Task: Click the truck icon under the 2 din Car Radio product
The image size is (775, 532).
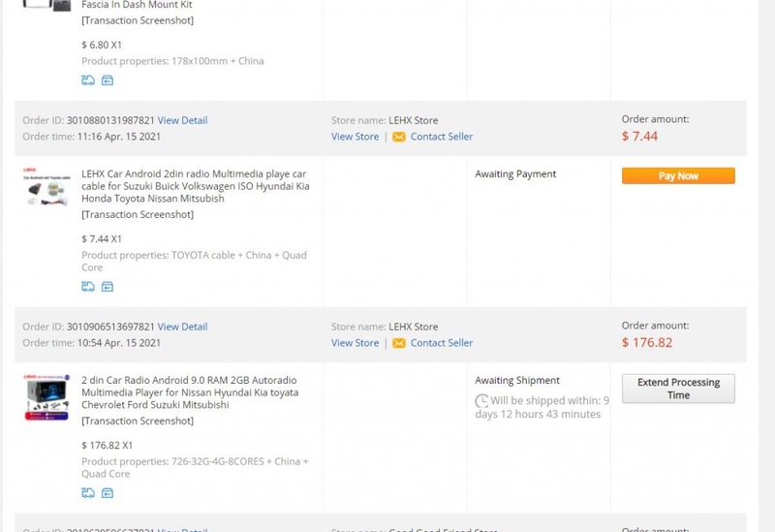Action: [x=88, y=493]
